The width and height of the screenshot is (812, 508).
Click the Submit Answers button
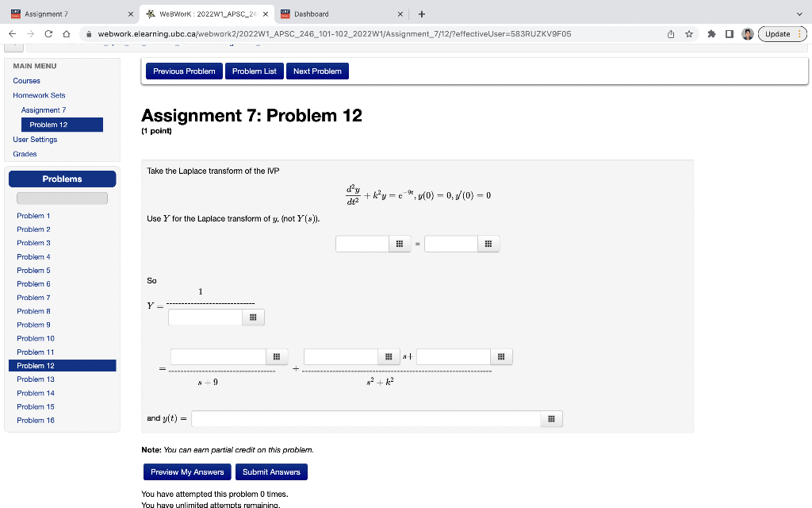tap(271, 471)
